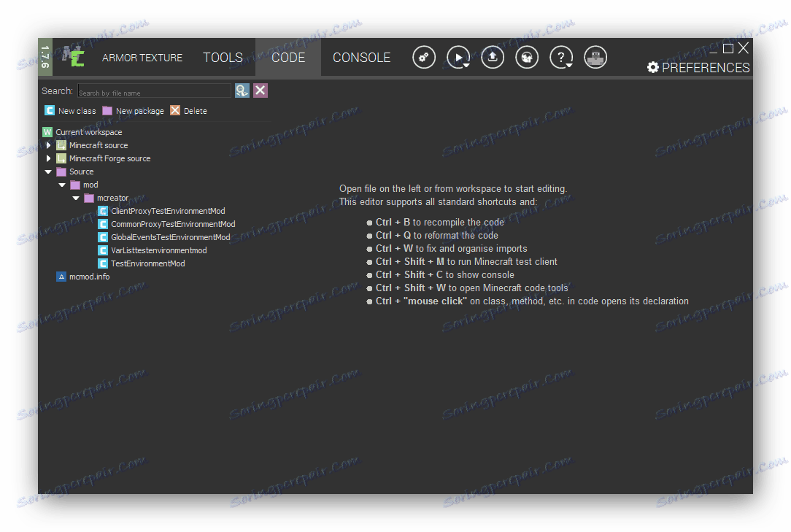791x532 pixels.
Task: Click the search magnifier button
Action: (242, 90)
